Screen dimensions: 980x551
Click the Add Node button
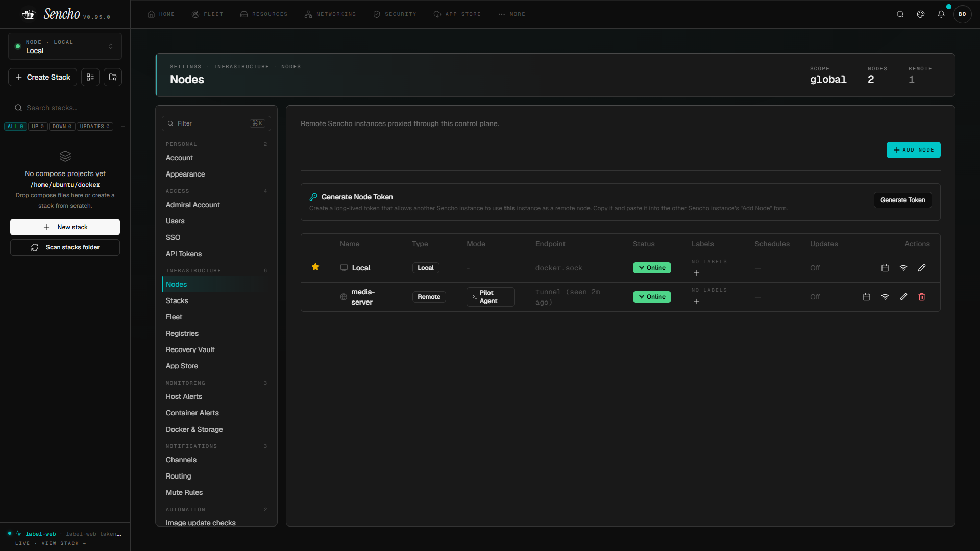913,150
